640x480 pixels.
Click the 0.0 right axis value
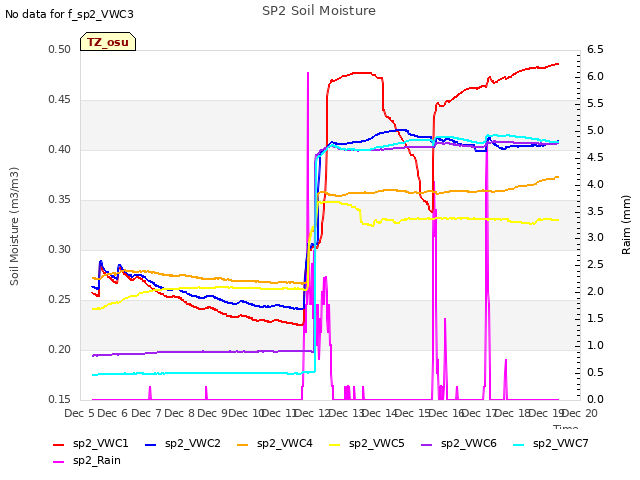(x=595, y=399)
